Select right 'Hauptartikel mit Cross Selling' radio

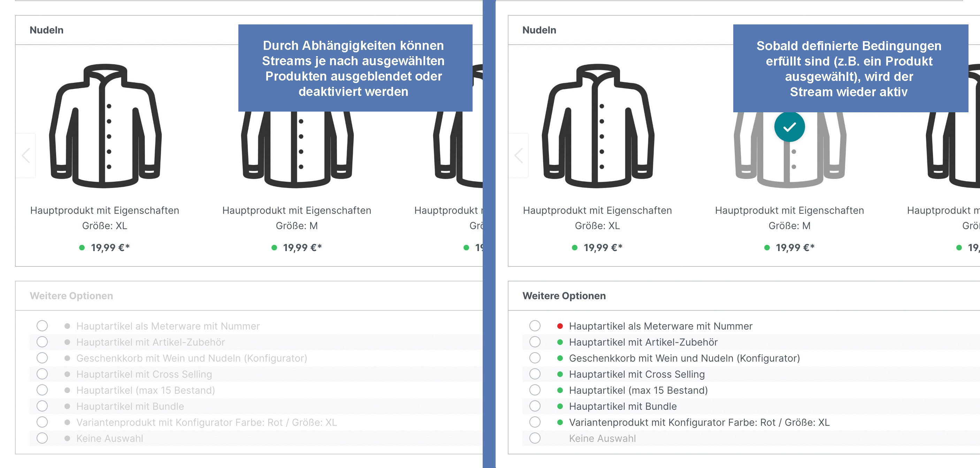point(535,374)
